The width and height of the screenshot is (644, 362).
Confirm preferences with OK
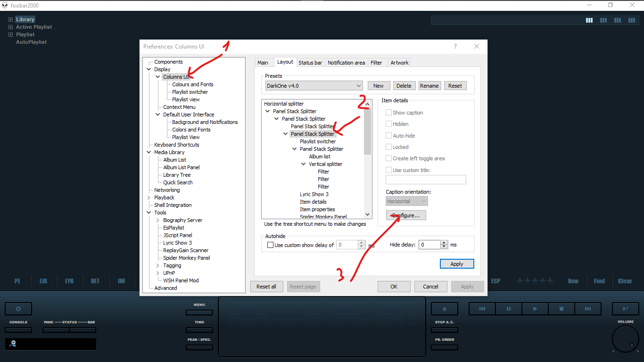coord(394,287)
